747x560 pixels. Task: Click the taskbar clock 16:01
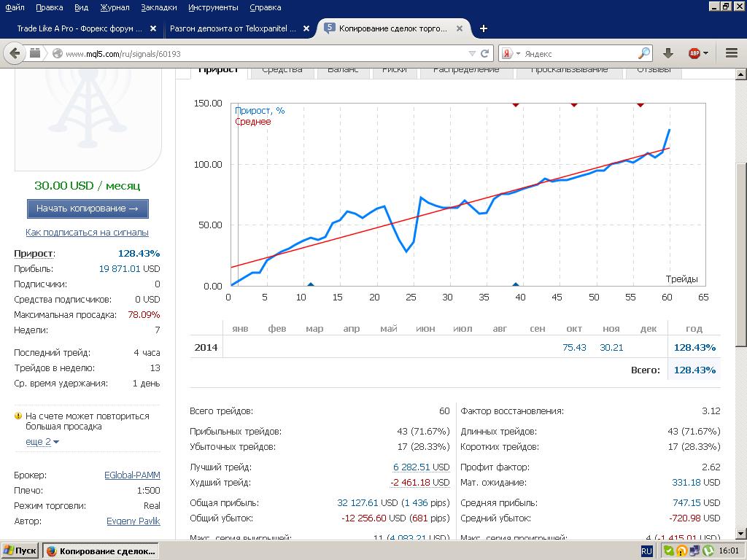(729, 551)
